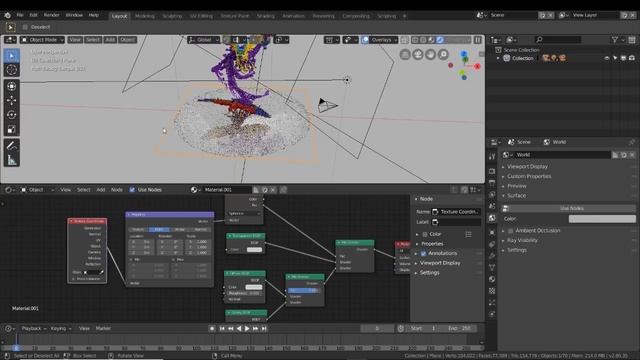Click the perspective/orthographic grid gizmo
This screenshot has height=360, width=640.
[405, 54]
